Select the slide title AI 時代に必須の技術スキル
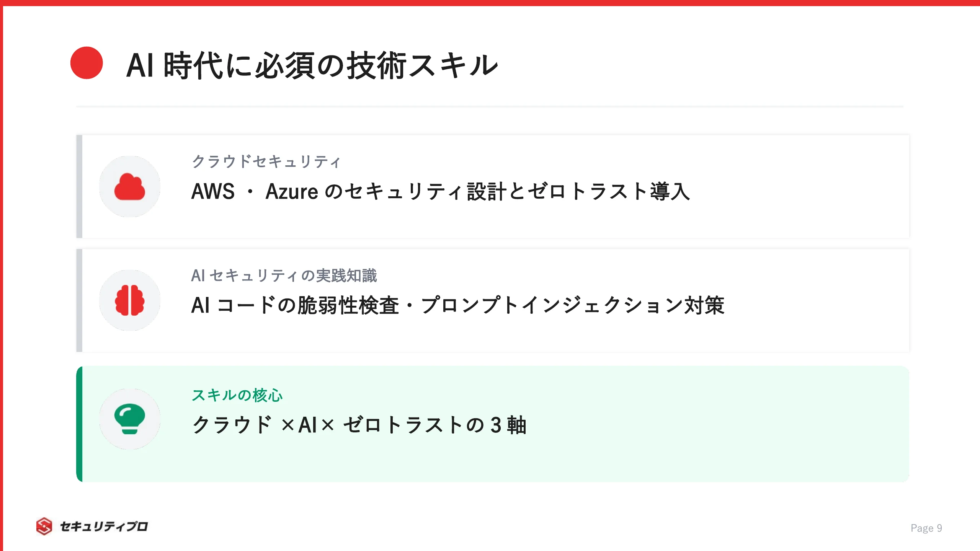 [x=312, y=65]
